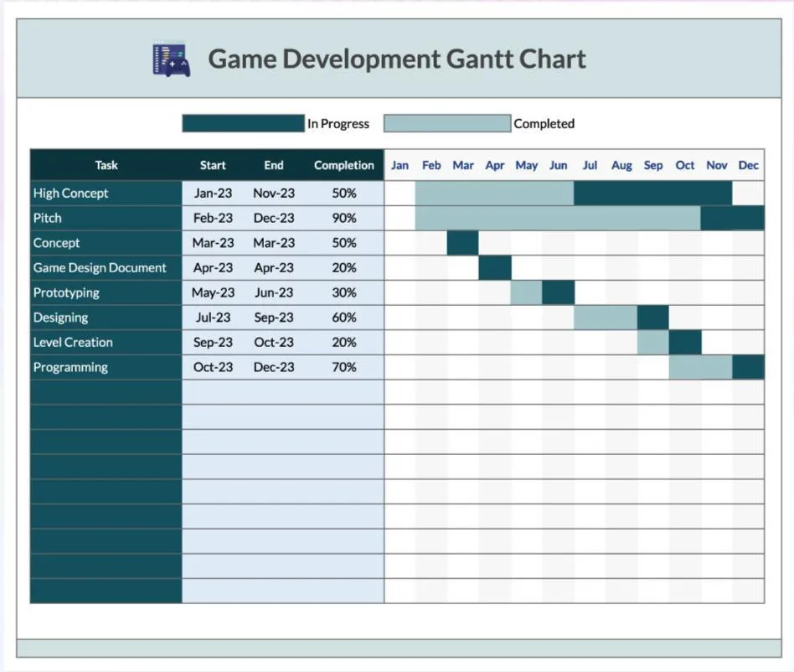Select the Programming task cell
Viewport: 794px width, 672px height.
click(x=106, y=367)
